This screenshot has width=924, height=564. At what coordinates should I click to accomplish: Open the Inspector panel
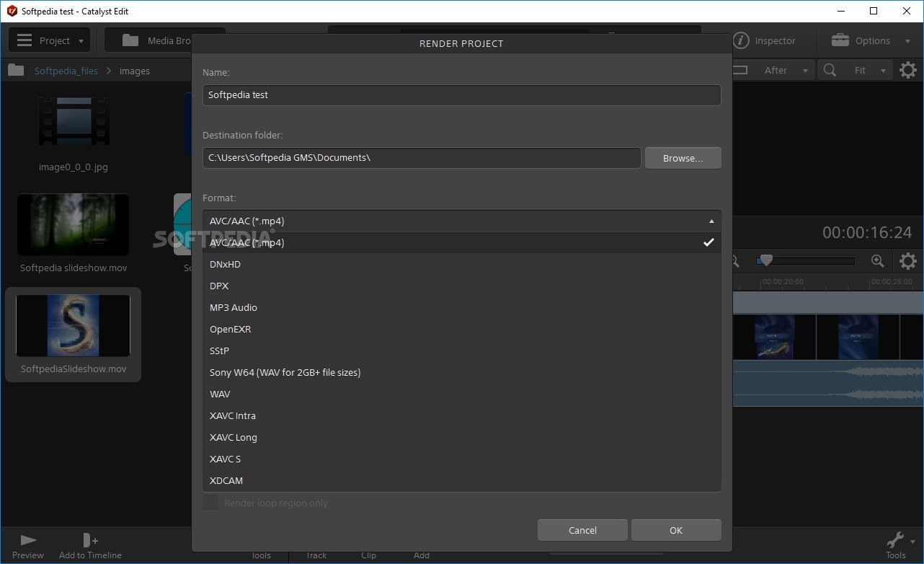coord(765,40)
